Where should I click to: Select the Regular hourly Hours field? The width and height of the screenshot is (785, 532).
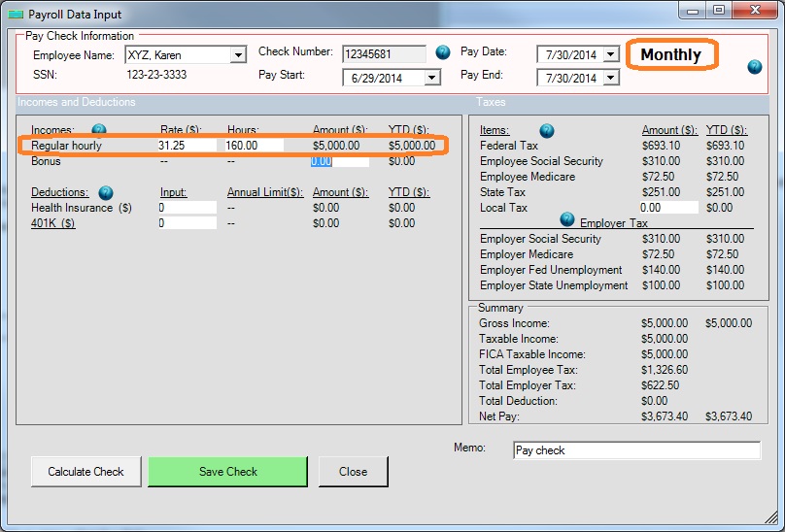tap(253, 146)
